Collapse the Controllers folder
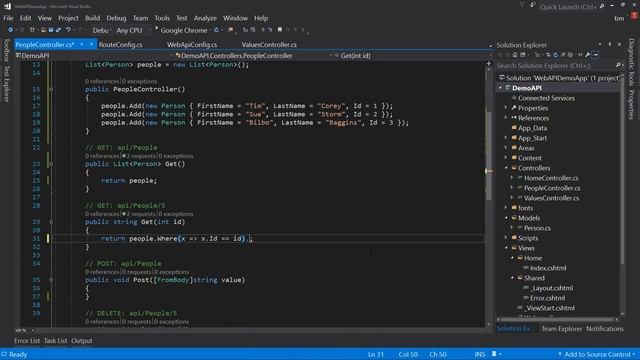 point(506,168)
